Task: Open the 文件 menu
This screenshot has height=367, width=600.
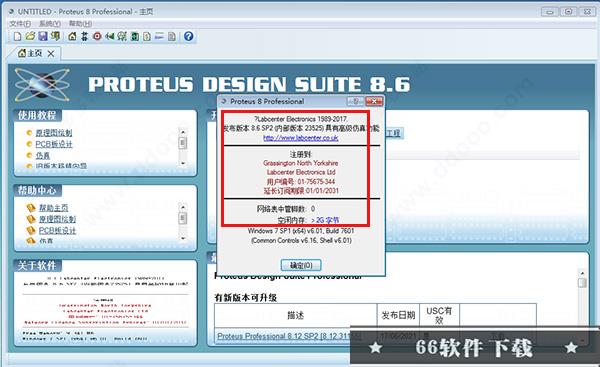Action: (20, 24)
